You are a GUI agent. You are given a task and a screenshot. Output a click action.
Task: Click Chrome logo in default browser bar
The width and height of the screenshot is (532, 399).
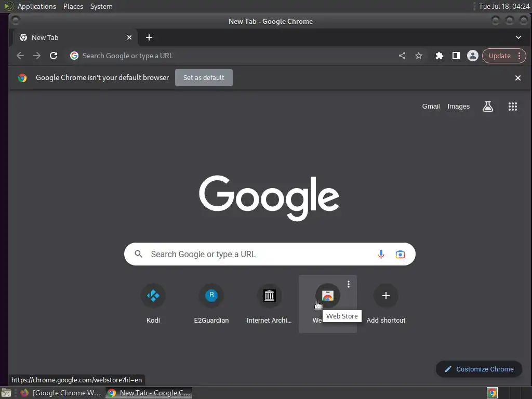tap(22, 78)
